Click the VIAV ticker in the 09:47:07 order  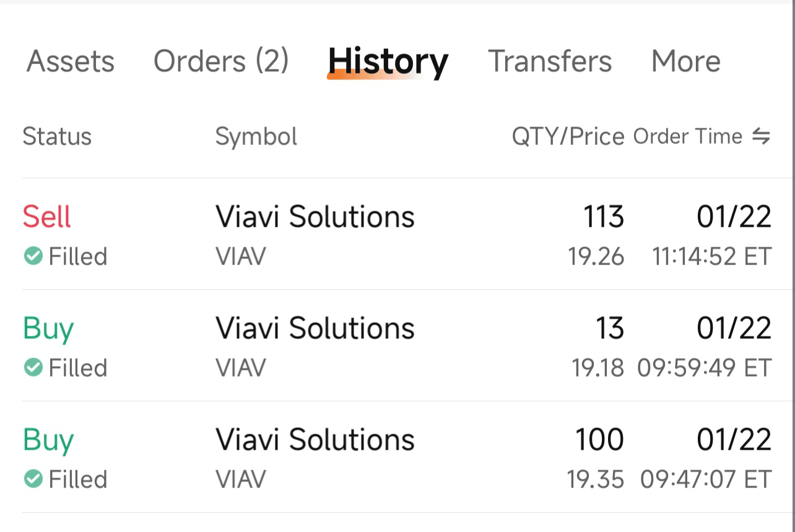point(240,479)
